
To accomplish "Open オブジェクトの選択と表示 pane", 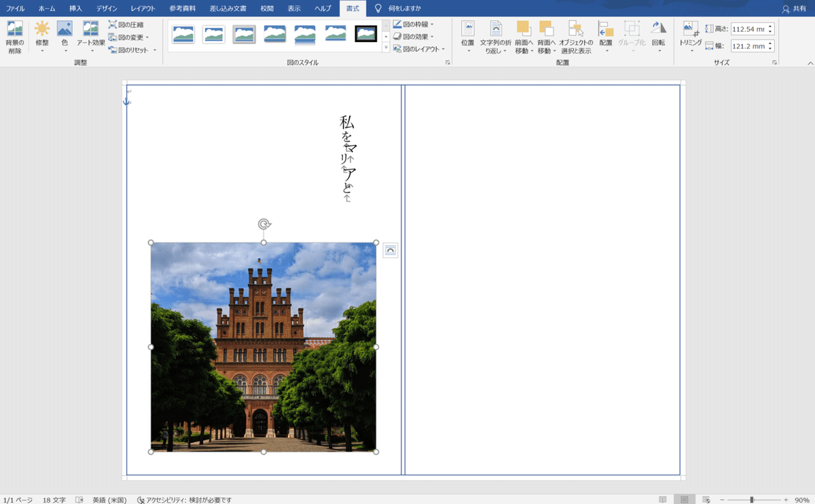I will coord(575,37).
